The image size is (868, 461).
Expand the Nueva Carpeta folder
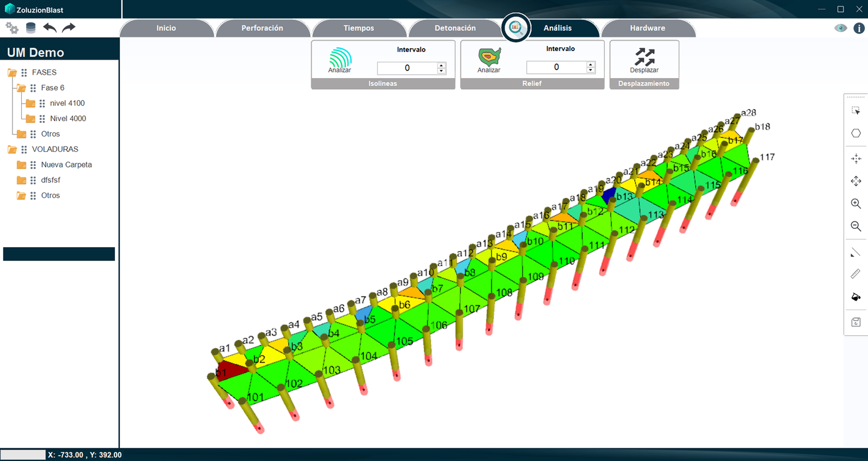21,165
